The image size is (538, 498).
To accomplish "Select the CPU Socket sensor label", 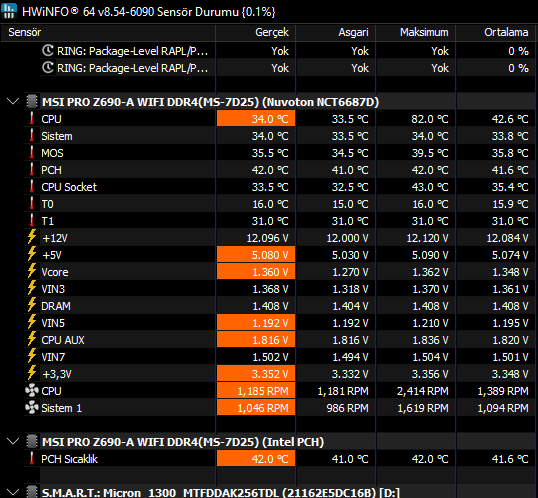I will (x=69, y=187).
